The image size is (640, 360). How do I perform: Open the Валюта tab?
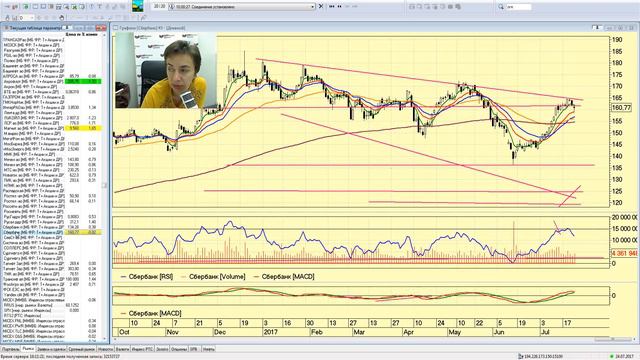pyautogui.click(x=122, y=349)
